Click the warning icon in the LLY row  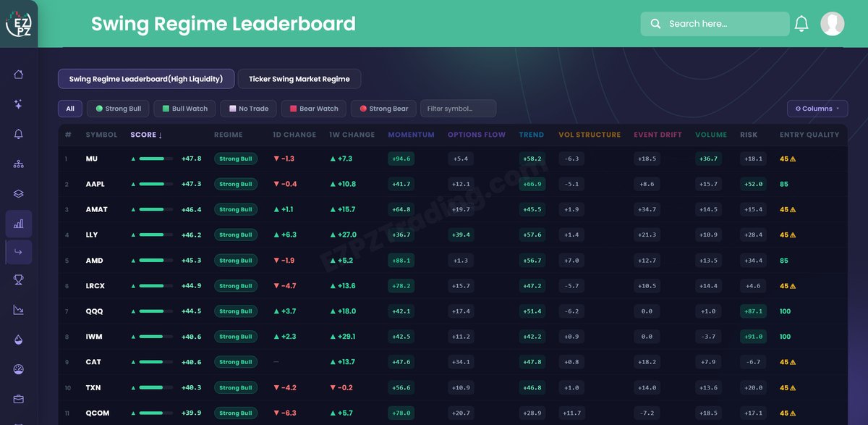coord(793,235)
